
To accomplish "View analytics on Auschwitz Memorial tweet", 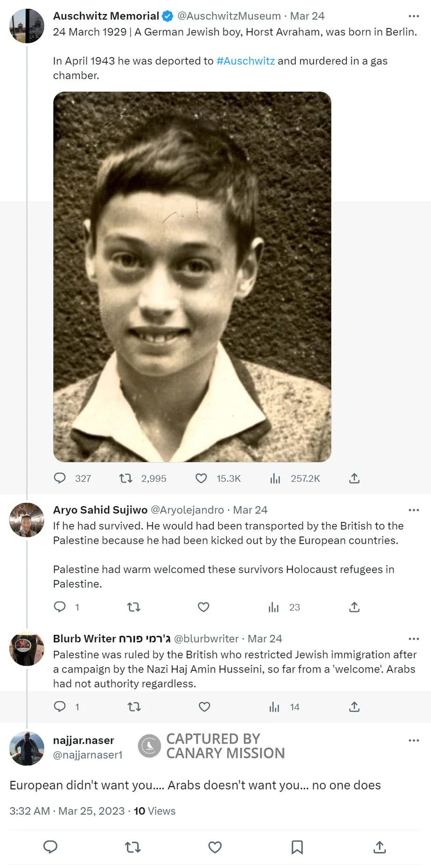I will (x=275, y=478).
